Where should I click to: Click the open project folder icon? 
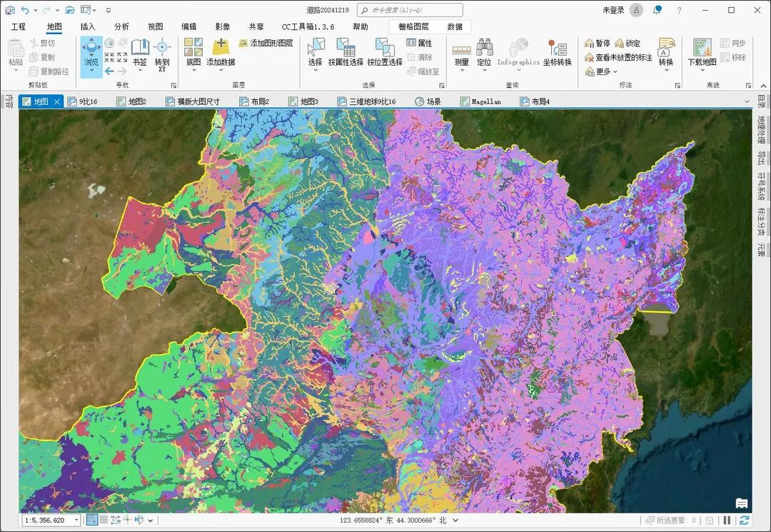pyautogui.click(x=70, y=10)
